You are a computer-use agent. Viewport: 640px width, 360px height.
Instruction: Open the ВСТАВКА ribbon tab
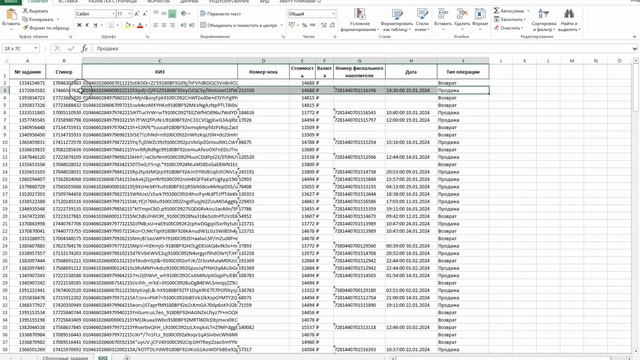click(x=68, y=2)
